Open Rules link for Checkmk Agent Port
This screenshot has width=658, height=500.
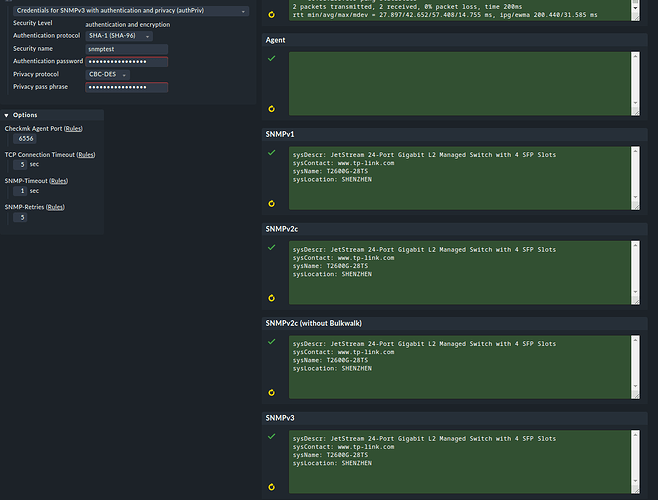click(76, 128)
